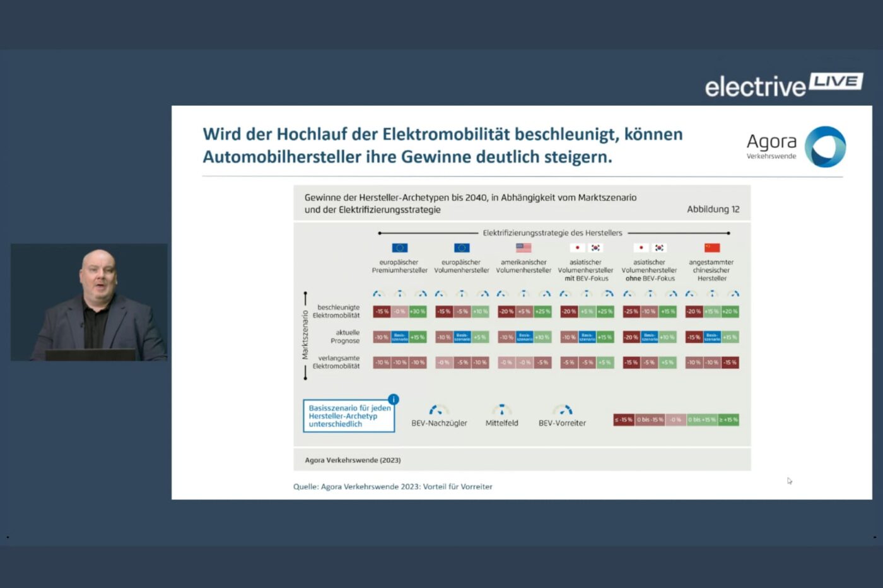The width and height of the screenshot is (883, 588).
Task: Click the blue info icon on Basisszenario box
Action: click(394, 399)
